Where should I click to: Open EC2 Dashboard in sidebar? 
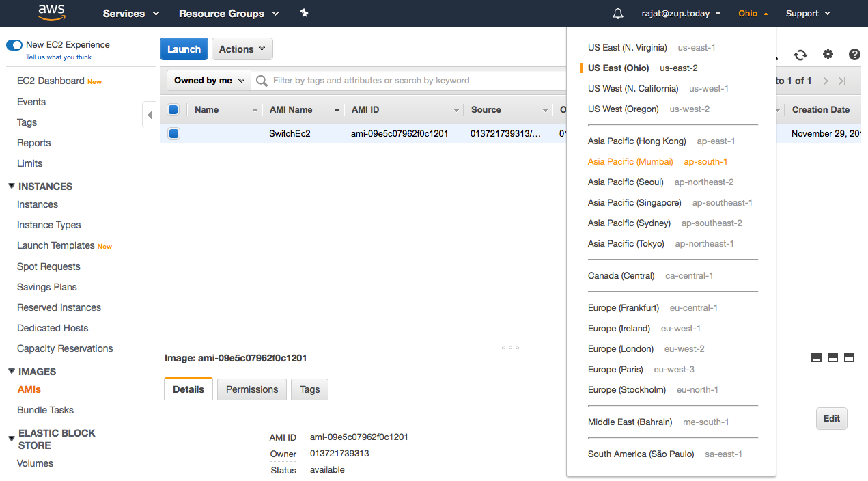(x=51, y=81)
